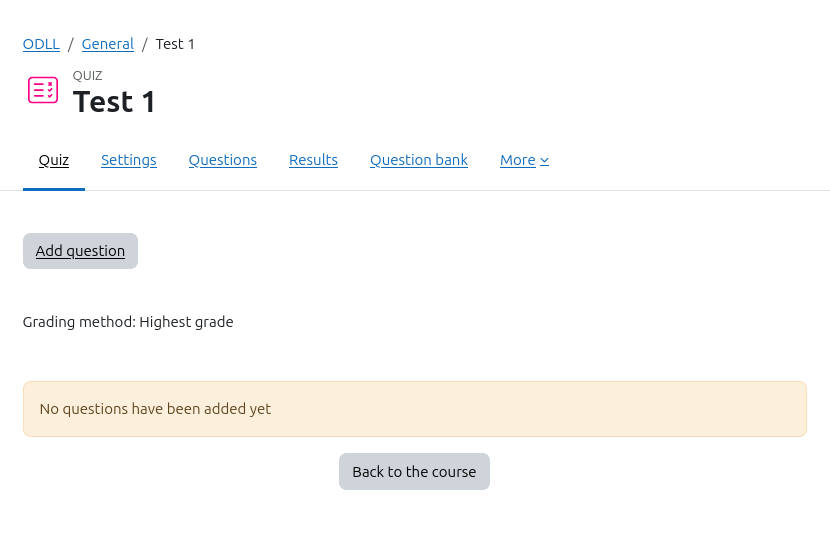Image resolution: width=830 pixels, height=546 pixels.
Task: Click the pink quiz activity icon
Action: coord(43,90)
